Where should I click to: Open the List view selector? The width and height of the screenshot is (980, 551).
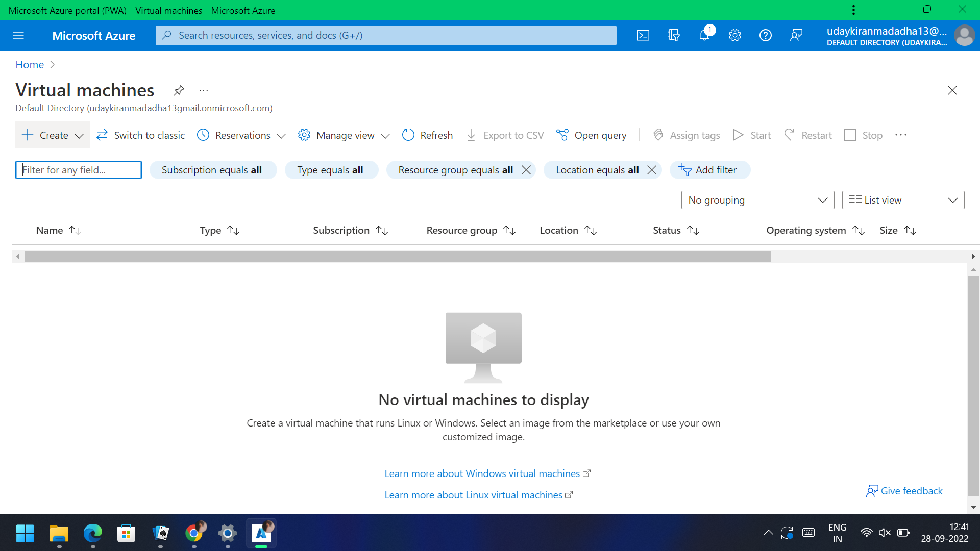902,200
